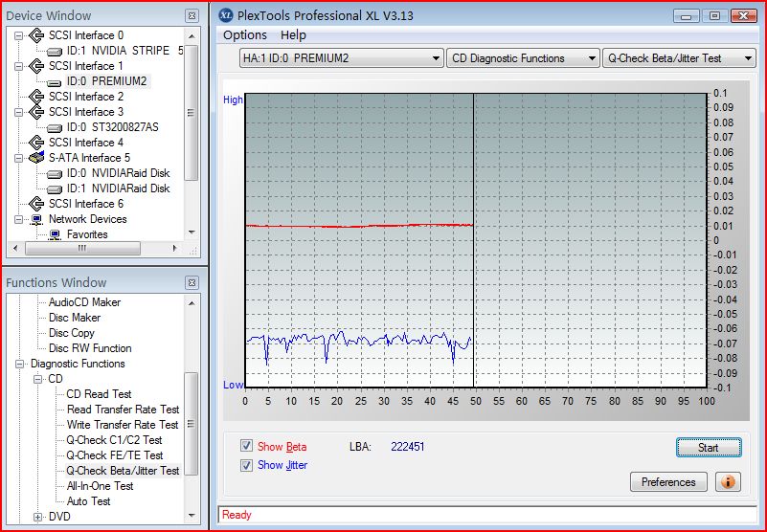
Task: Toggle the Show Jitter checkbox
Action: [246, 465]
